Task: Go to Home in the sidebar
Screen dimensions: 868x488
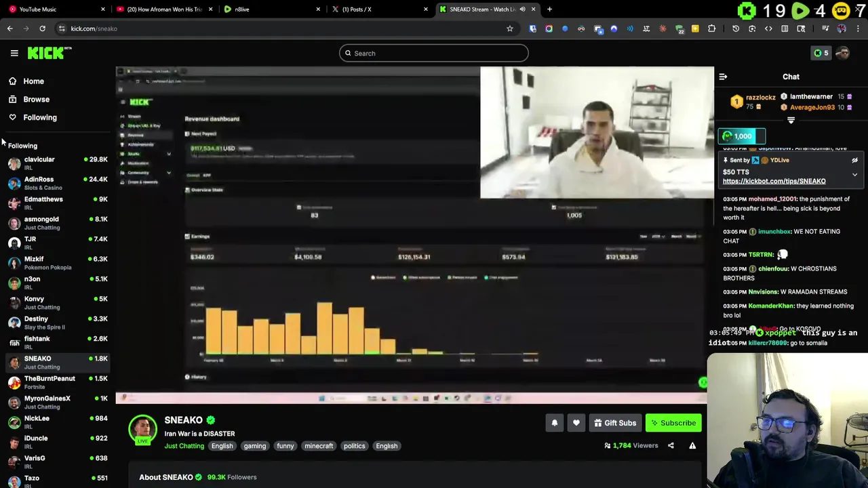Action: click(33, 81)
